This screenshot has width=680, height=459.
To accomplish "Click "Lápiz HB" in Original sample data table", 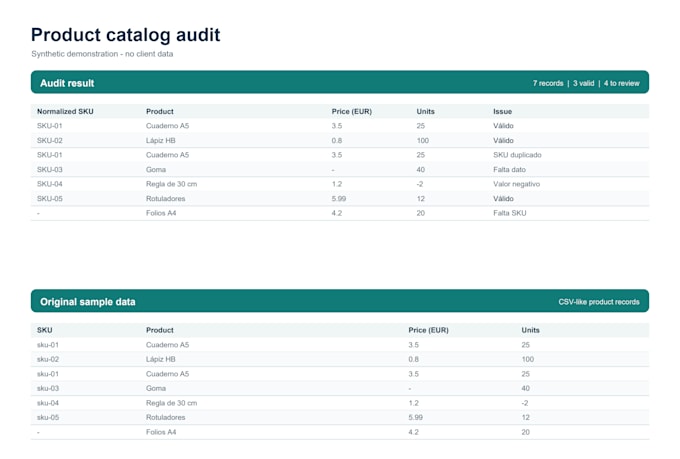I will [x=160, y=359].
